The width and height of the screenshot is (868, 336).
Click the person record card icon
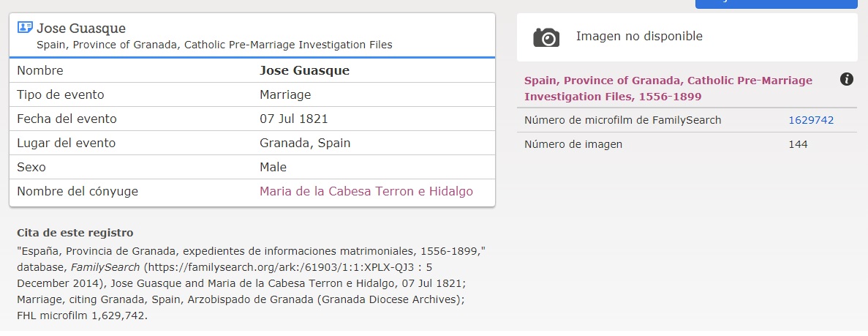point(25,28)
